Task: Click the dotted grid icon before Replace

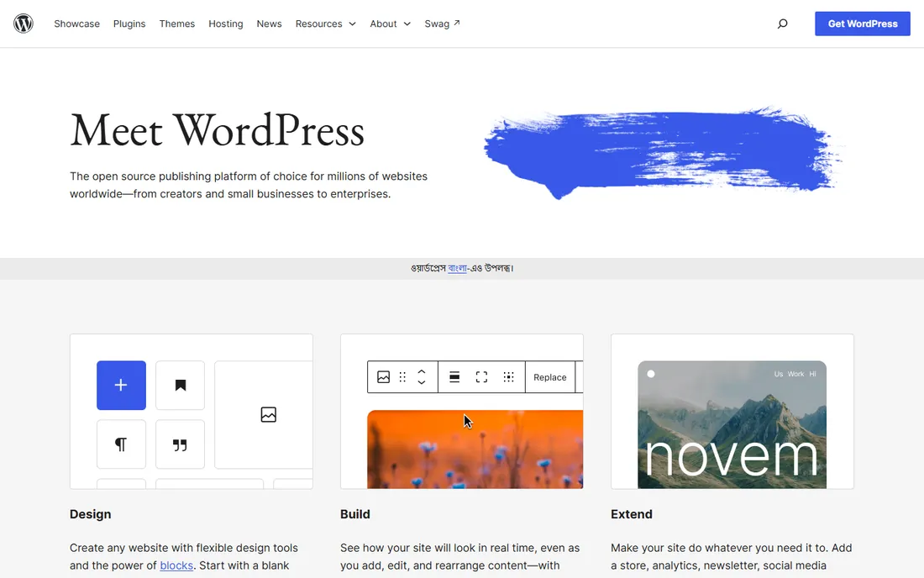Action: tap(508, 377)
